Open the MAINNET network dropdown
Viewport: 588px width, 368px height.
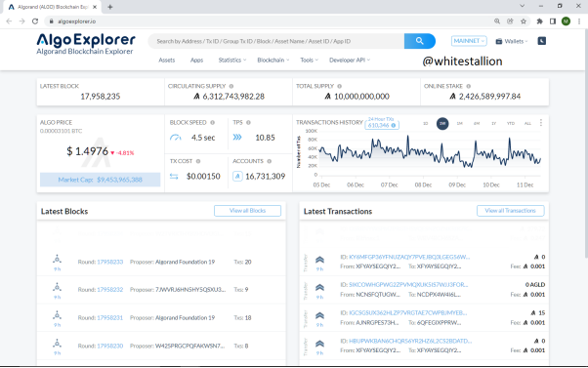(x=469, y=41)
